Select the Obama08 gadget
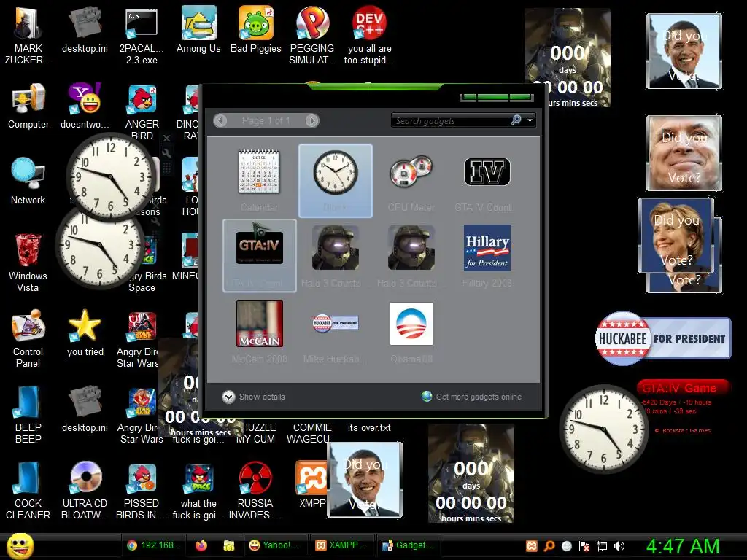The width and height of the screenshot is (747, 560). pos(411,332)
